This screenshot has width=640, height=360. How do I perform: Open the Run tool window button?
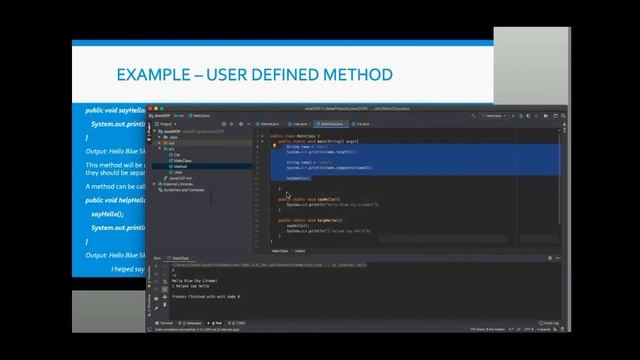(x=216, y=323)
